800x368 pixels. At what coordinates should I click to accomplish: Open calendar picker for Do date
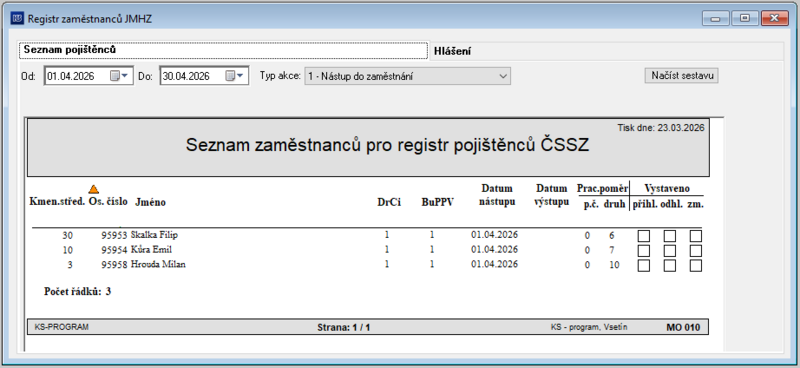[x=235, y=76]
